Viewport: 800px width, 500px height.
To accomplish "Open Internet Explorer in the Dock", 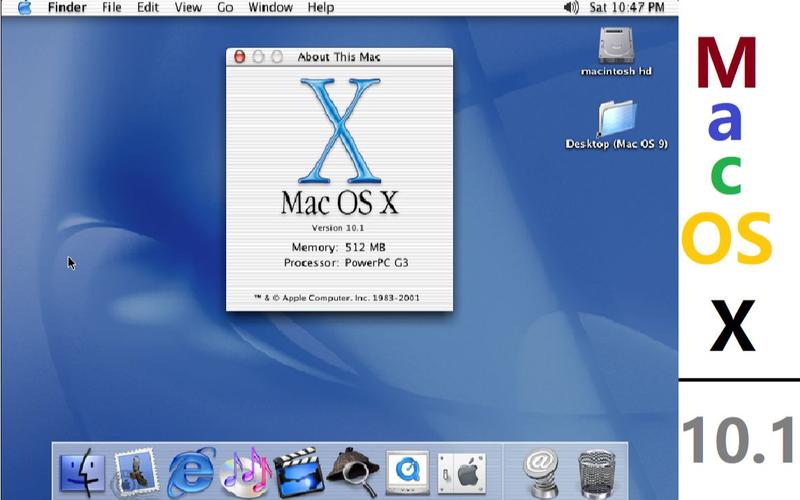I will 191,470.
